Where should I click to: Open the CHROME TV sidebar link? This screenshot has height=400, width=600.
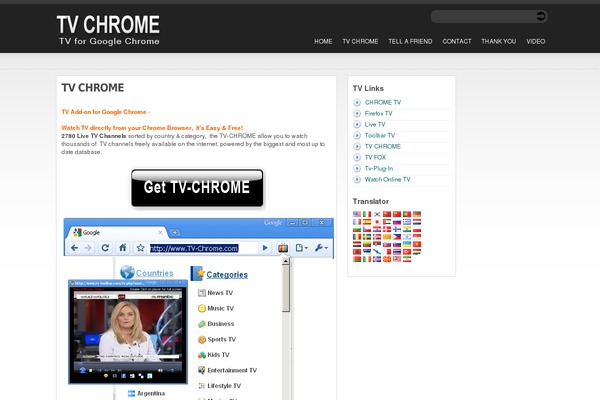(x=383, y=102)
